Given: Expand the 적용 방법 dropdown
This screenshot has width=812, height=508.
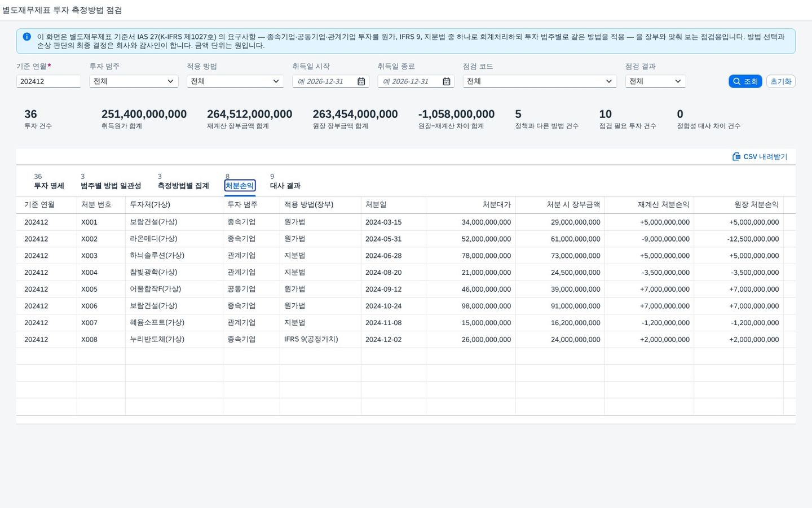Looking at the screenshot, I should pyautogui.click(x=235, y=81).
